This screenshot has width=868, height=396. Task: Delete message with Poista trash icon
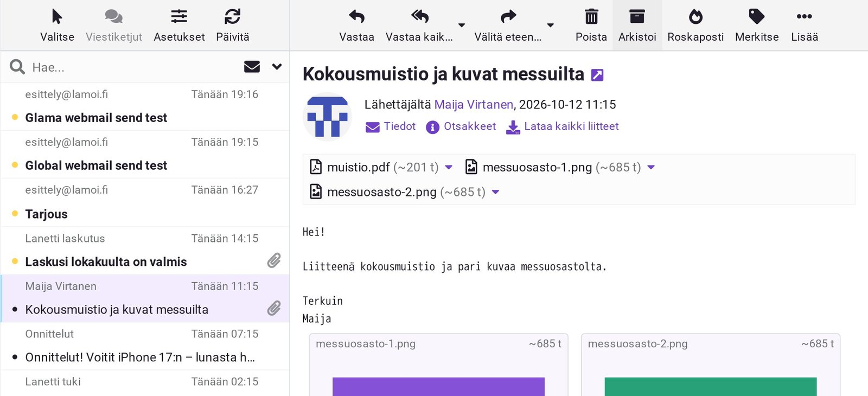pos(591,25)
